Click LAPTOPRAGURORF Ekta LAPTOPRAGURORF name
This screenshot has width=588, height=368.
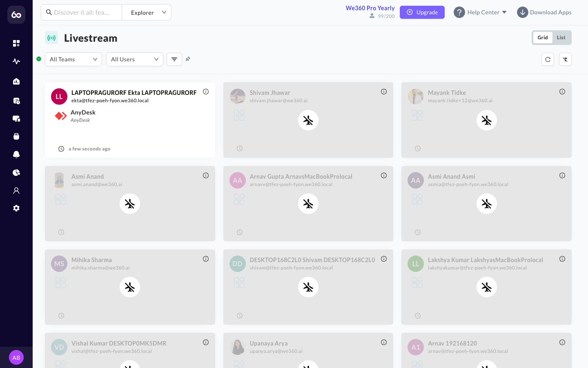(x=134, y=93)
